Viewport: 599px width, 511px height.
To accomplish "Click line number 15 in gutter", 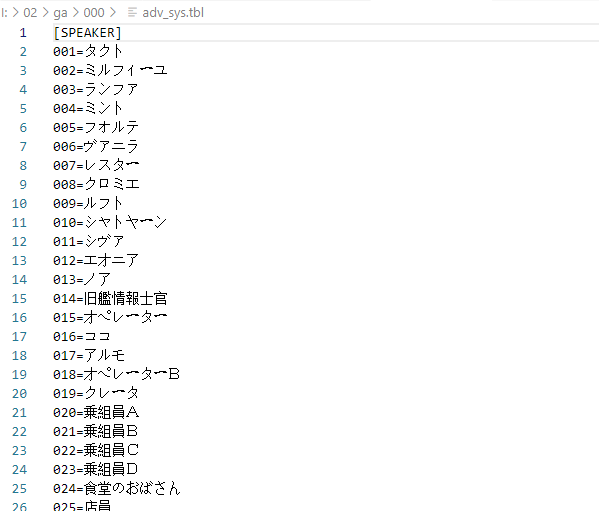I will 19,299.
